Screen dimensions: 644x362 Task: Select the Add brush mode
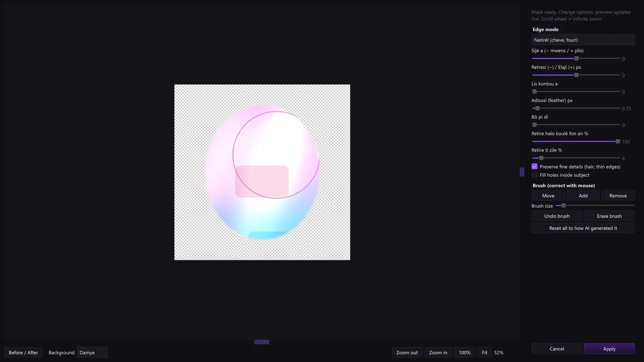point(583,196)
